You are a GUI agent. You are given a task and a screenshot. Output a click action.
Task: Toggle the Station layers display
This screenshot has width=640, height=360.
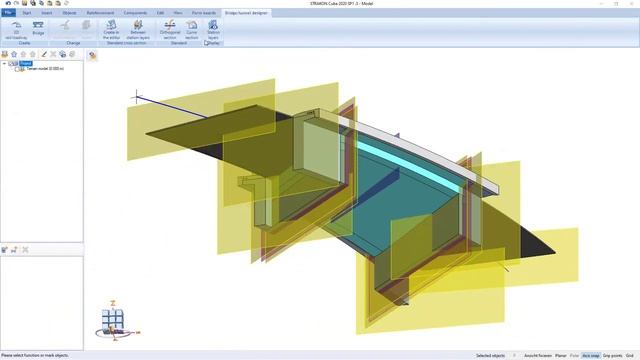[x=213, y=29]
